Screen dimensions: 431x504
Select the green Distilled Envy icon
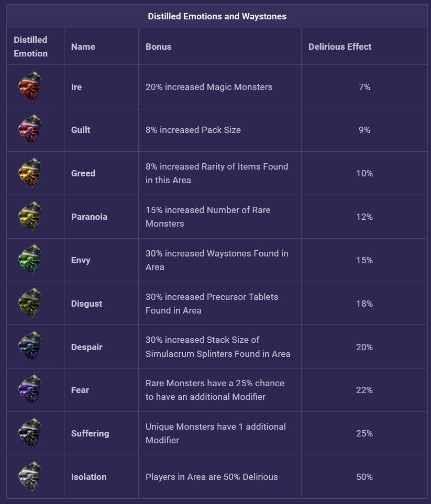[29, 260]
